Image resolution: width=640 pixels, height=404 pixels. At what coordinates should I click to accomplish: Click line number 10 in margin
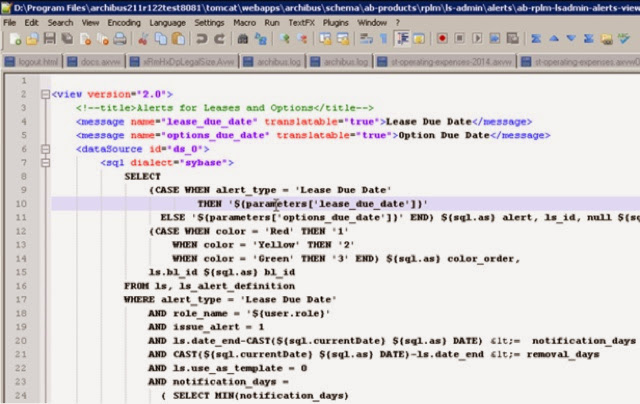(x=21, y=204)
